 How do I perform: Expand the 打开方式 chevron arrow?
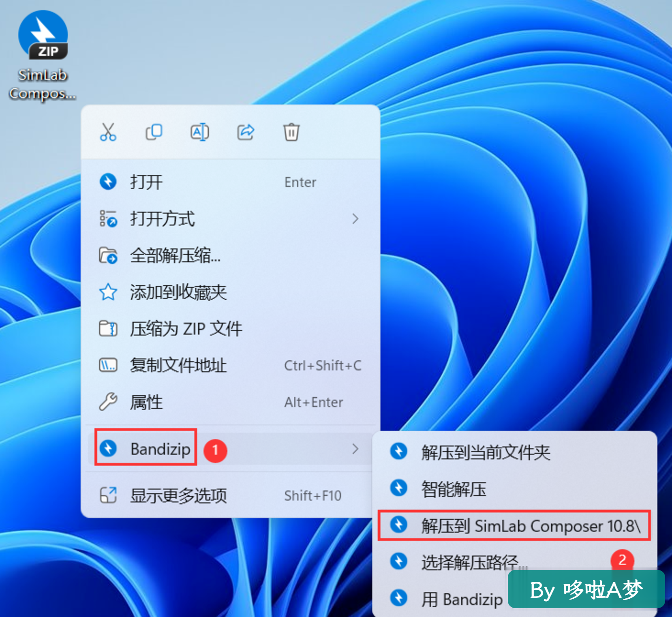tap(355, 219)
